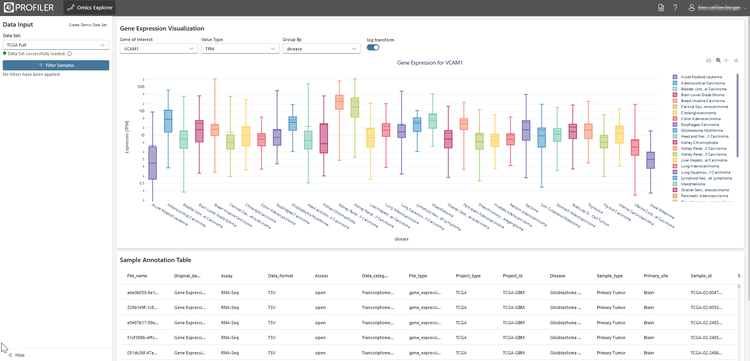Open the Value Type TPM dropdown
750x361 pixels.
tap(240, 48)
